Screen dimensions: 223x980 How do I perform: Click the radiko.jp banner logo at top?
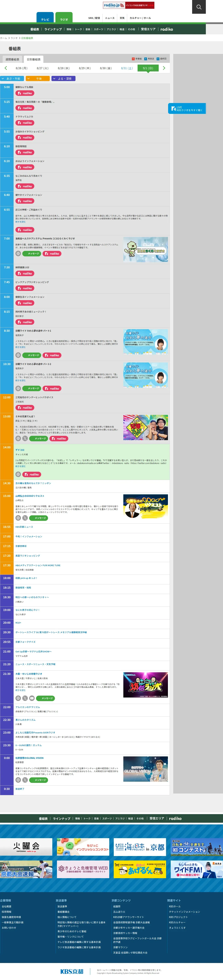pyautogui.click(x=129, y=5)
